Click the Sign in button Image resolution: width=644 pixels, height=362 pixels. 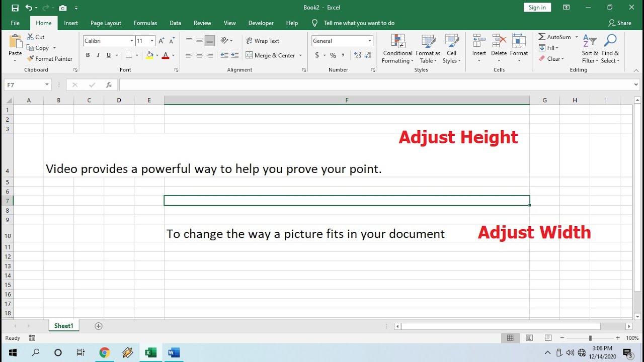point(537,8)
